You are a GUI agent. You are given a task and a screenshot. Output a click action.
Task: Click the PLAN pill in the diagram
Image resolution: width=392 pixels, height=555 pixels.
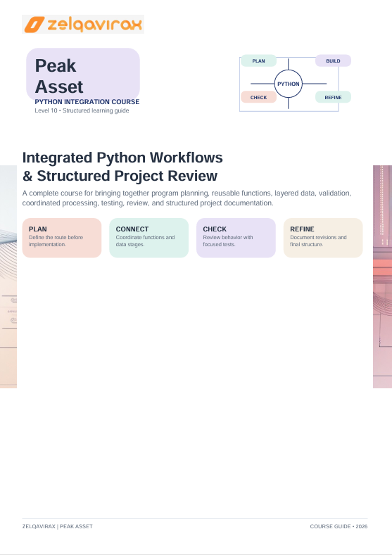pyautogui.click(x=258, y=61)
